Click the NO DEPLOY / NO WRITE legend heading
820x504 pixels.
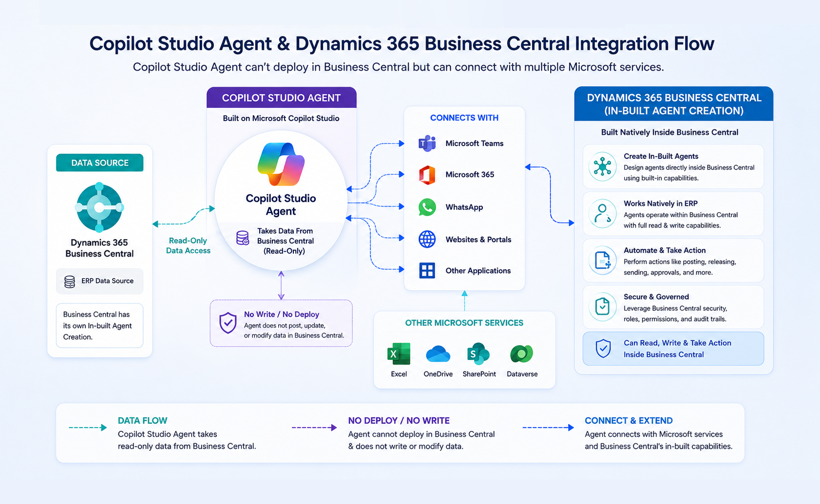pyautogui.click(x=399, y=421)
